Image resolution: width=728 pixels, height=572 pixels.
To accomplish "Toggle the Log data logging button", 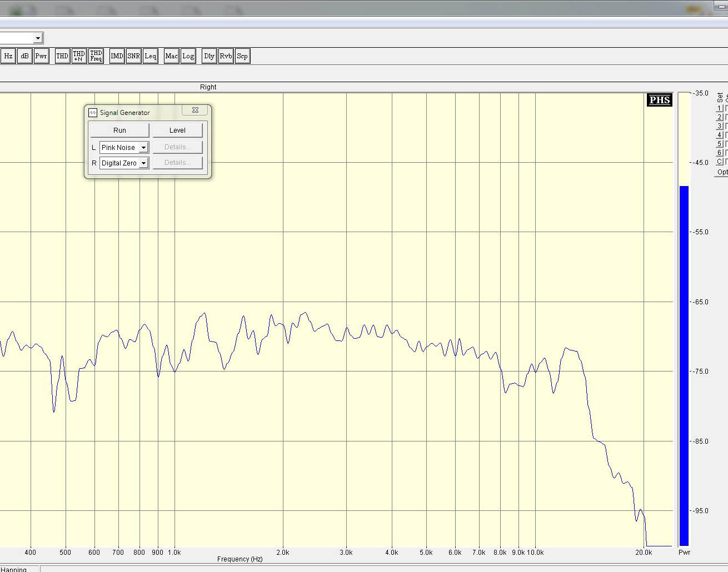I will coord(188,56).
